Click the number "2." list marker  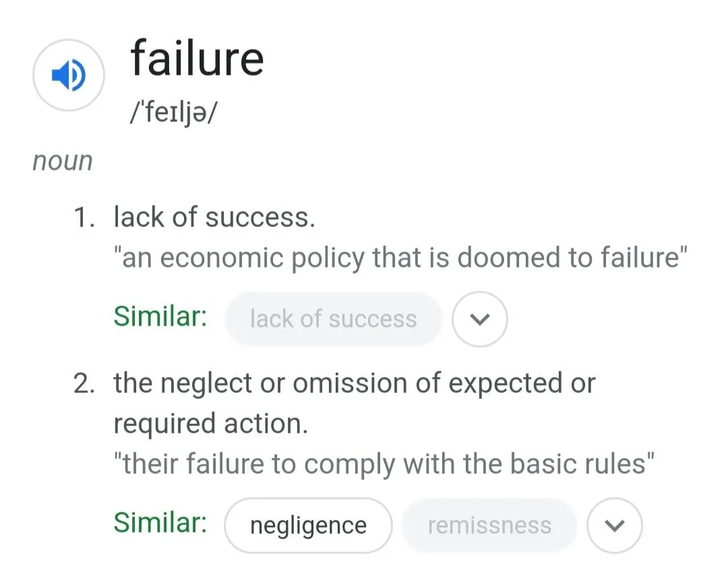tap(84, 384)
